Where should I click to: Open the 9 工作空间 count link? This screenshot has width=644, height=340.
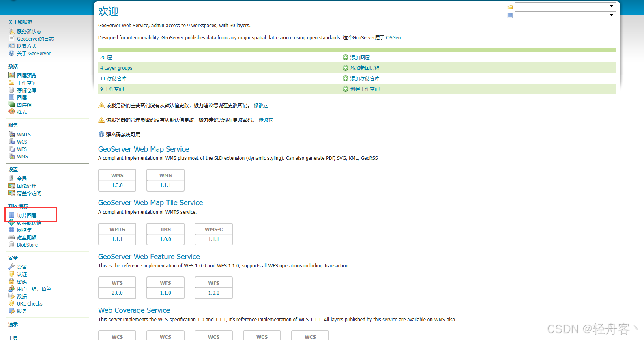112,89
